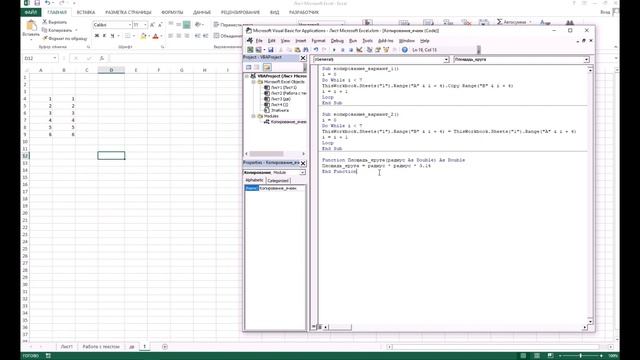Open Project Explorer icon in VBA toolbar

pyautogui.click(x=369, y=50)
